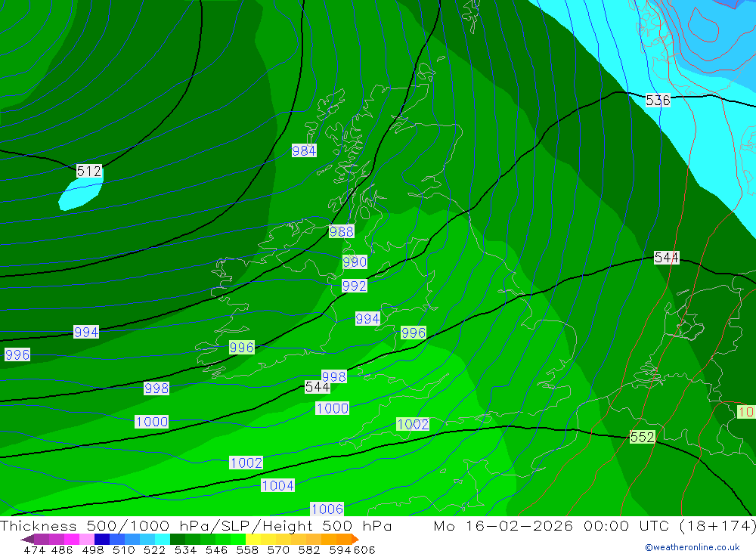
Task: Select the 990 isobar label
Action: pyautogui.click(x=355, y=262)
